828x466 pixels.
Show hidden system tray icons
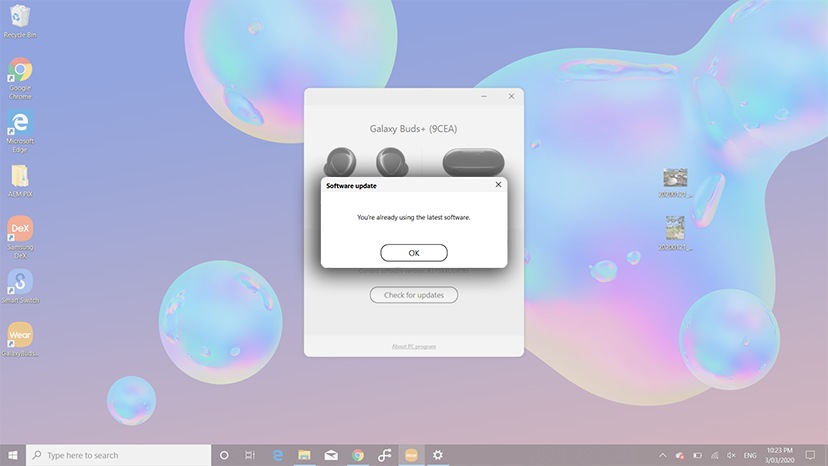pos(662,455)
